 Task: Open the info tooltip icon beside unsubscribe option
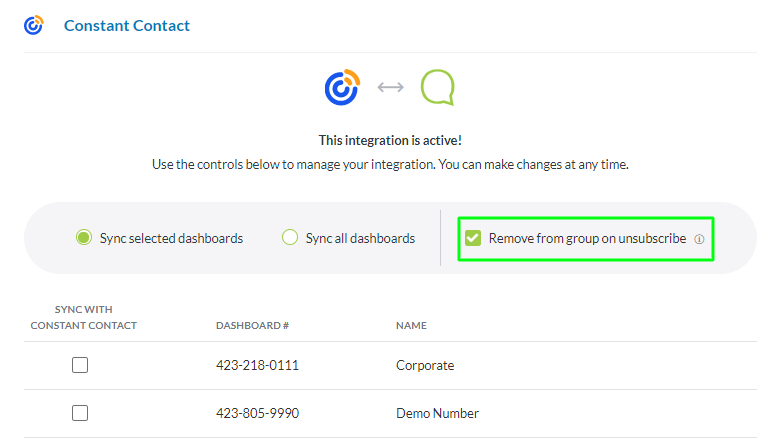click(699, 239)
